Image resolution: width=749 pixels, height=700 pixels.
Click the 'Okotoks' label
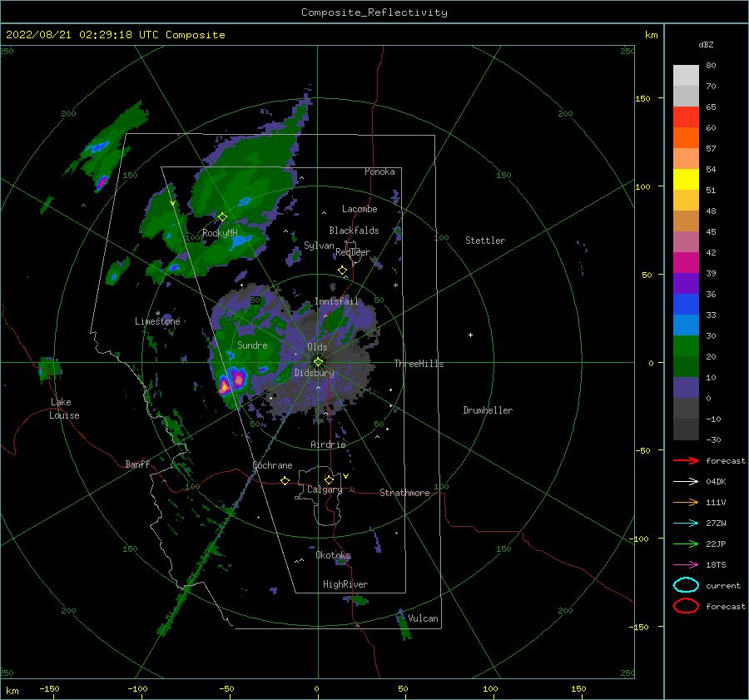[334, 556]
